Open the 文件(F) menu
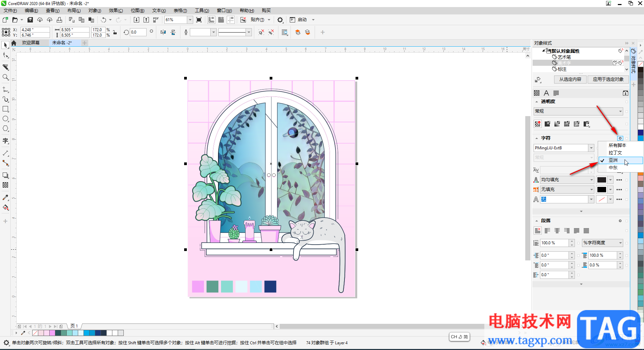The image size is (644, 350). [x=10, y=11]
